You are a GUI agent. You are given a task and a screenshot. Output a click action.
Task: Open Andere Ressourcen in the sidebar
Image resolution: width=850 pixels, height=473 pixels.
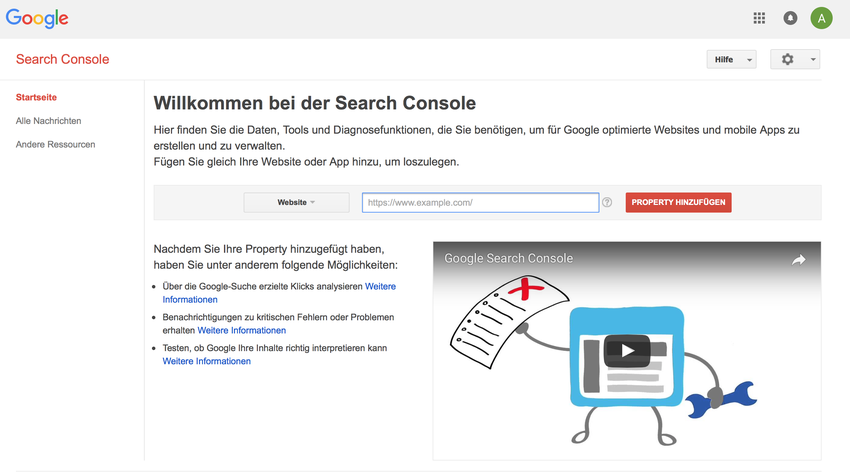click(x=55, y=145)
